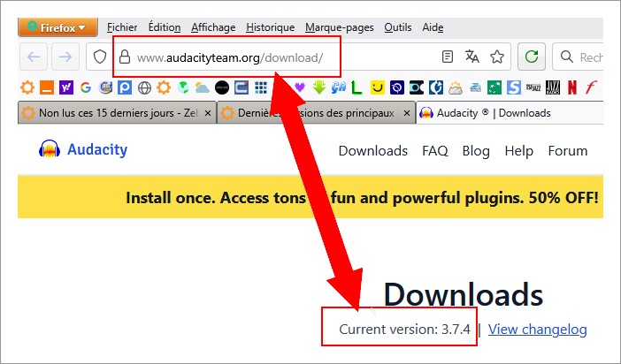621x364 pixels.
Task: Go forward with the right arrow button
Action: click(x=65, y=57)
